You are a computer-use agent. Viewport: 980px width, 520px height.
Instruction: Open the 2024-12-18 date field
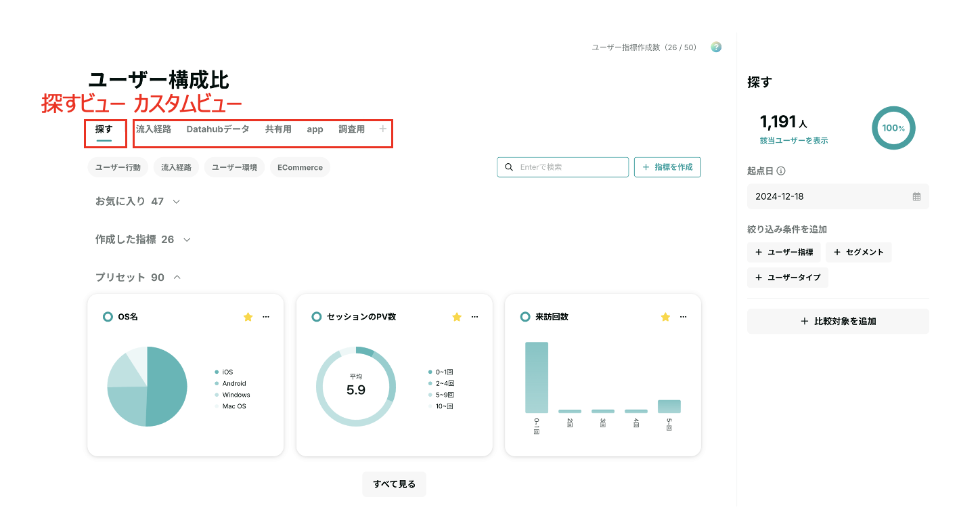[838, 196]
